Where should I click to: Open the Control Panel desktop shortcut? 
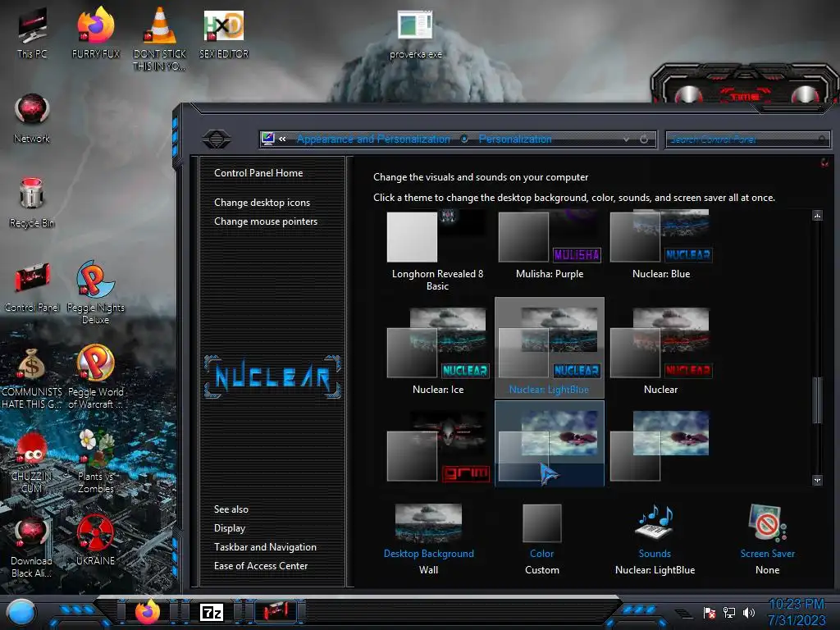32,287
